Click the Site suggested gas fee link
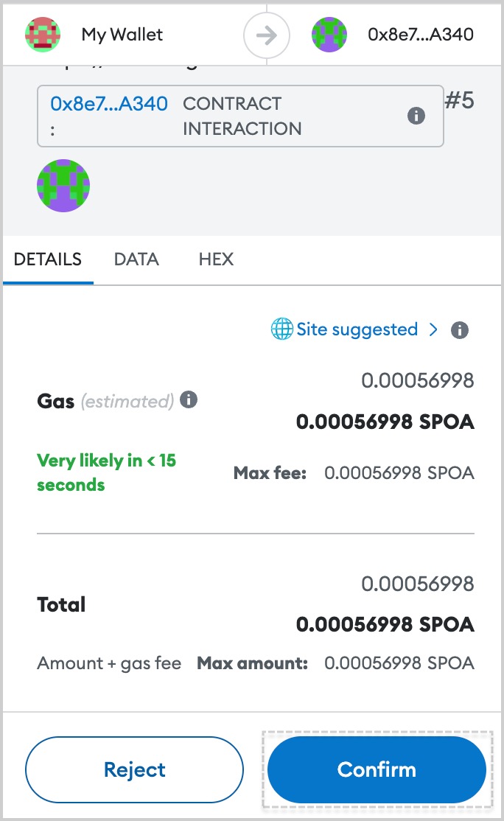 click(x=357, y=329)
